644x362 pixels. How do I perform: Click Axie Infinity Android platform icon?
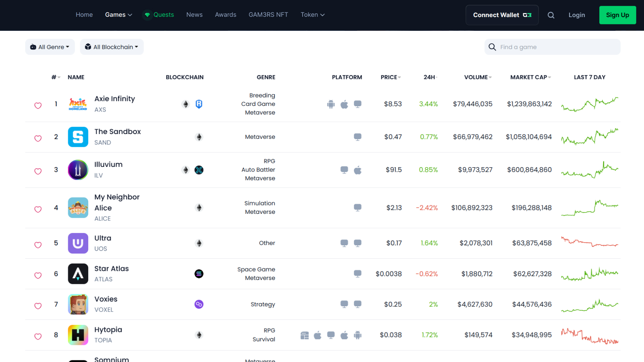pyautogui.click(x=331, y=104)
